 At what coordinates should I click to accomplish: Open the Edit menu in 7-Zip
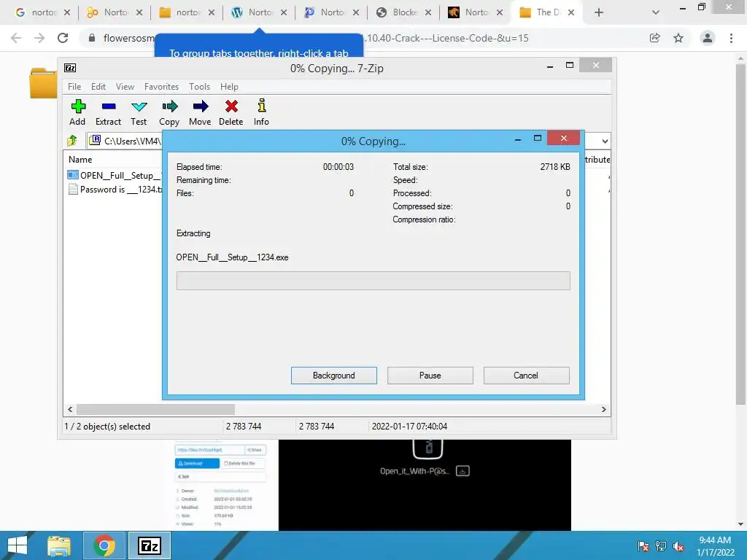click(98, 87)
